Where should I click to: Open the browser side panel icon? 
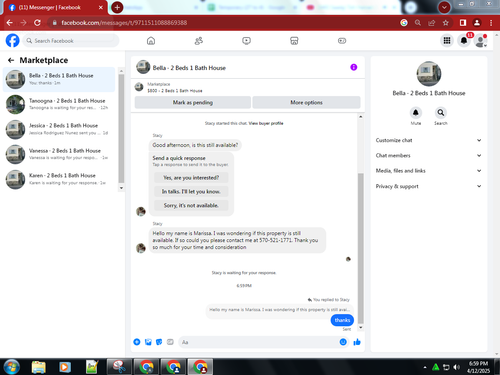tap(463, 23)
